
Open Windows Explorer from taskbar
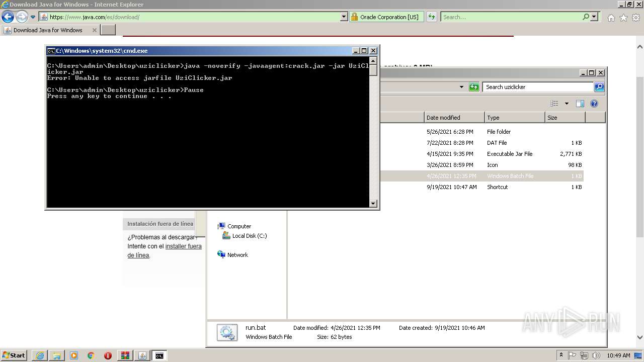[x=57, y=355]
